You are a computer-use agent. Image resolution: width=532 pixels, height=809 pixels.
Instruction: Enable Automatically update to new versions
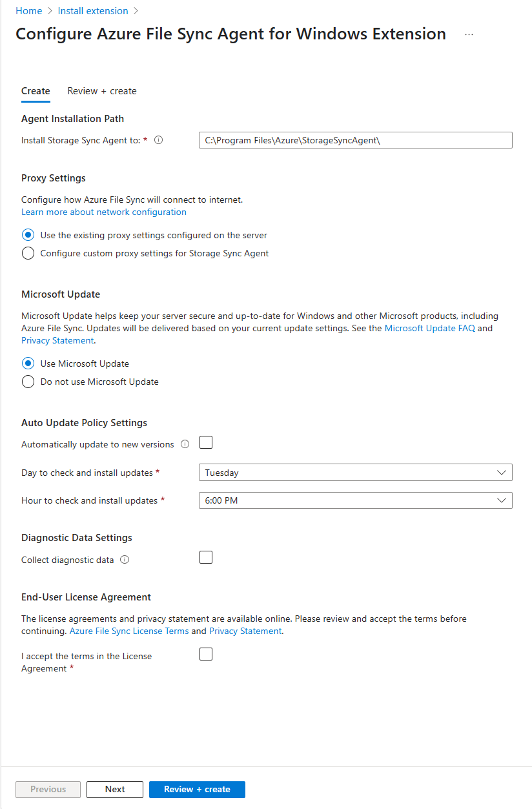[205, 442]
